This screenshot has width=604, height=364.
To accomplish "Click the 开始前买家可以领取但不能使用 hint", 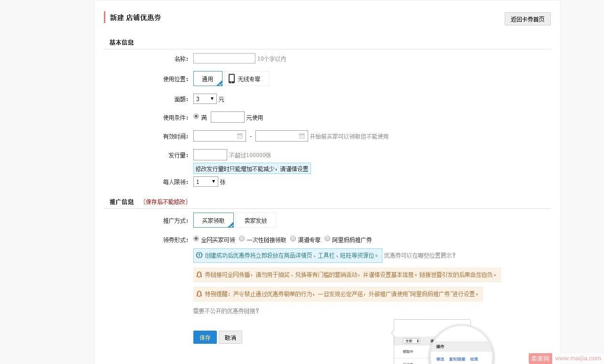I will coord(349,136).
